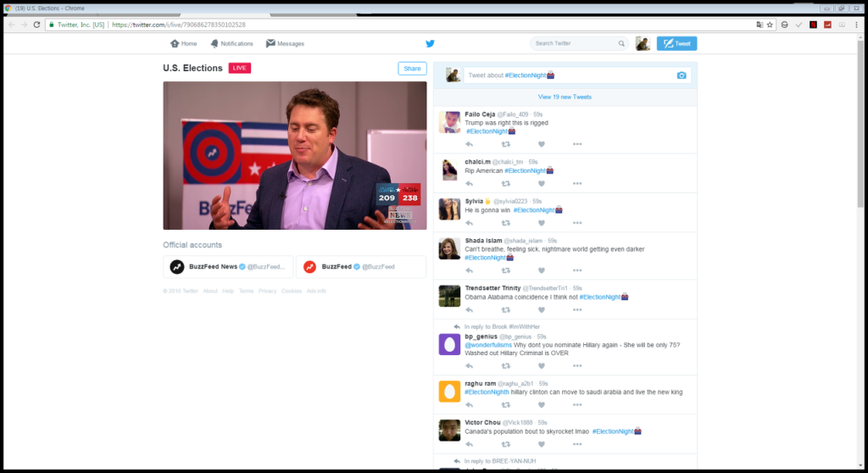Screen dimensions: 868x473
Task: Open profile avatar menu in top bar
Action: point(643,43)
